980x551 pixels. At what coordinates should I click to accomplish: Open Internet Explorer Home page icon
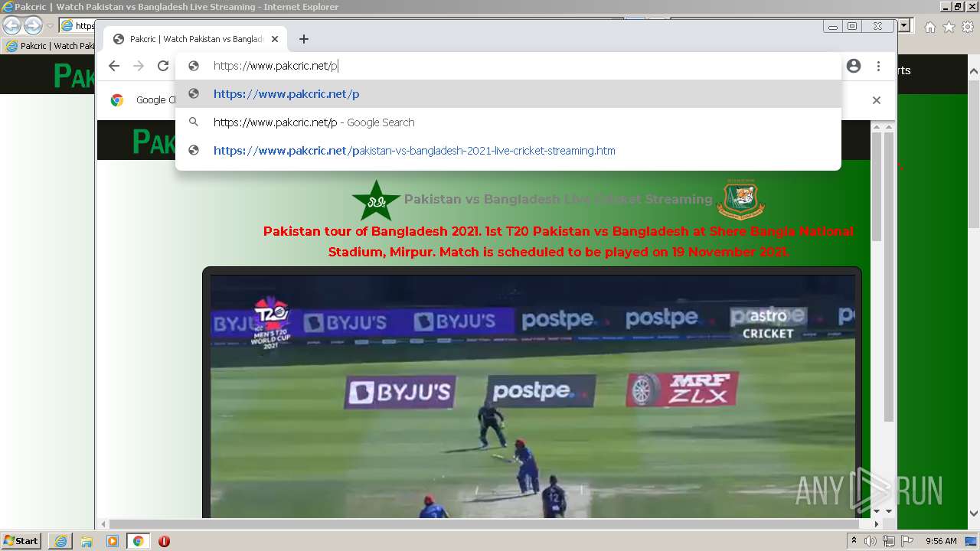[x=929, y=27]
